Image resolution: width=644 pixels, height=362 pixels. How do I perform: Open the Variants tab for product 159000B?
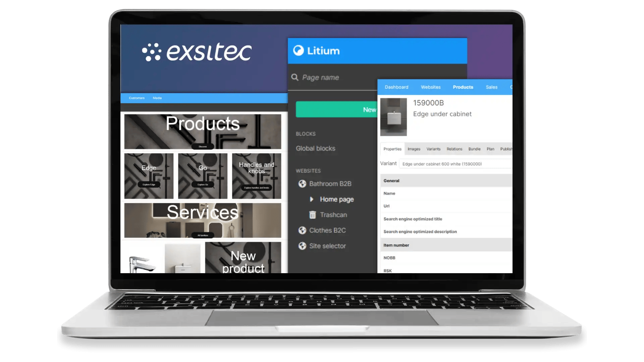coord(433,149)
